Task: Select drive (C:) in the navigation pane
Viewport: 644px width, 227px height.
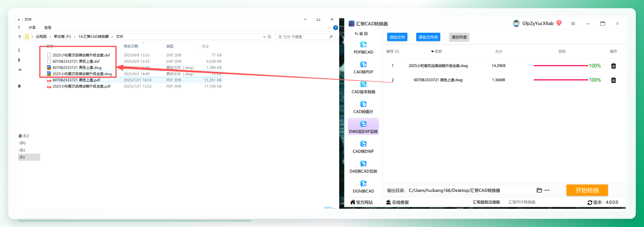Action: [24, 136]
